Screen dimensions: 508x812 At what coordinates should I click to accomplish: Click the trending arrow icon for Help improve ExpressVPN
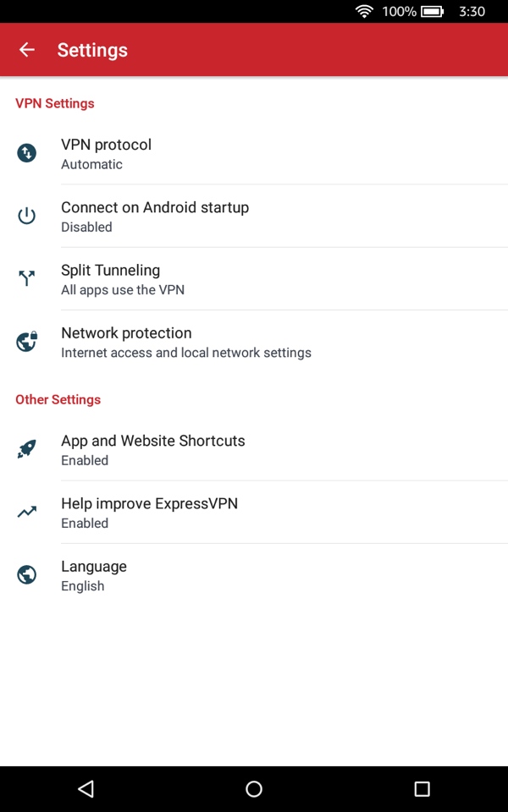(x=26, y=512)
